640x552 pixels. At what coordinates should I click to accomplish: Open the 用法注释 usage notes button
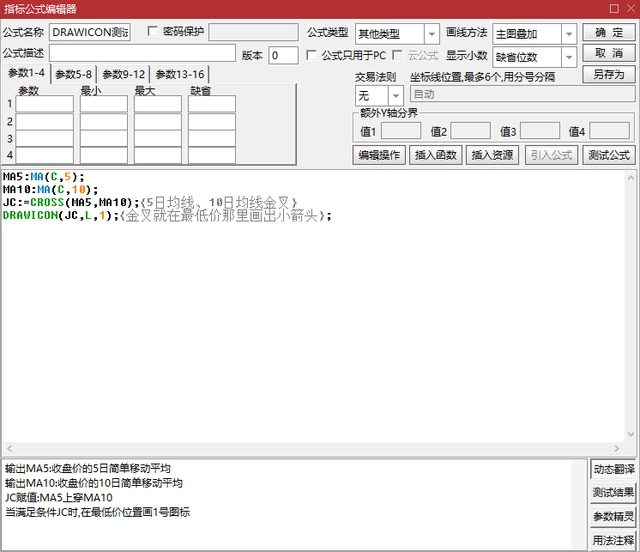point(613,540)
